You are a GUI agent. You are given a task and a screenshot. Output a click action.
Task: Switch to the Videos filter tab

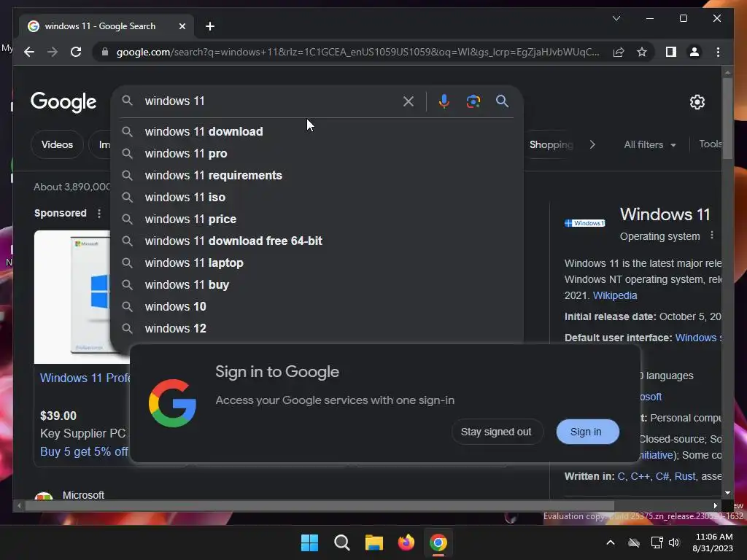click(57, 144)
